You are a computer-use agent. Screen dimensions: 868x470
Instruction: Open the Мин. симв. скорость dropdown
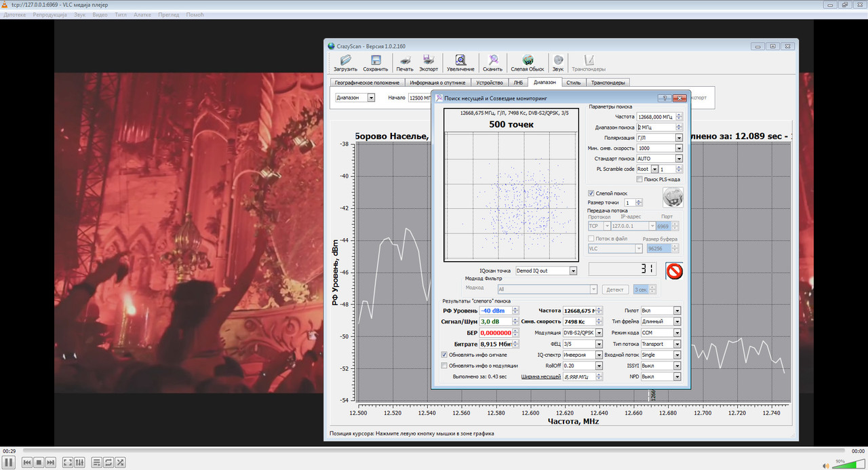[679, 148]
